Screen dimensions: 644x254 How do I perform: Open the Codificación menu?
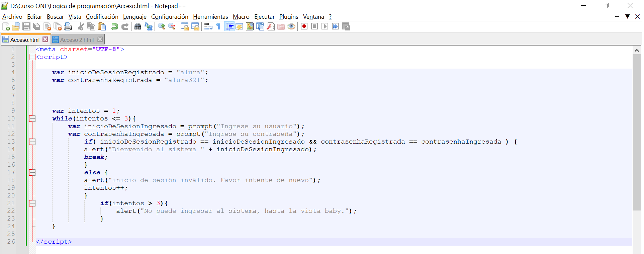coord(102,17)
